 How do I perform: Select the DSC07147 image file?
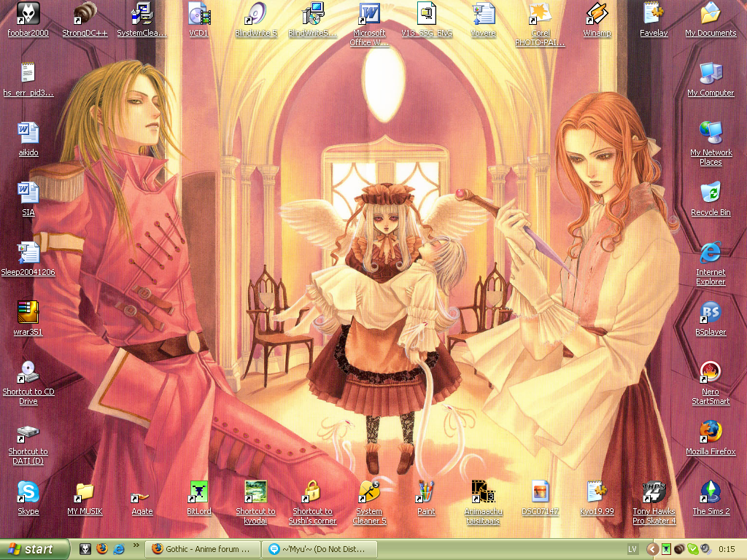pos(541,499)
